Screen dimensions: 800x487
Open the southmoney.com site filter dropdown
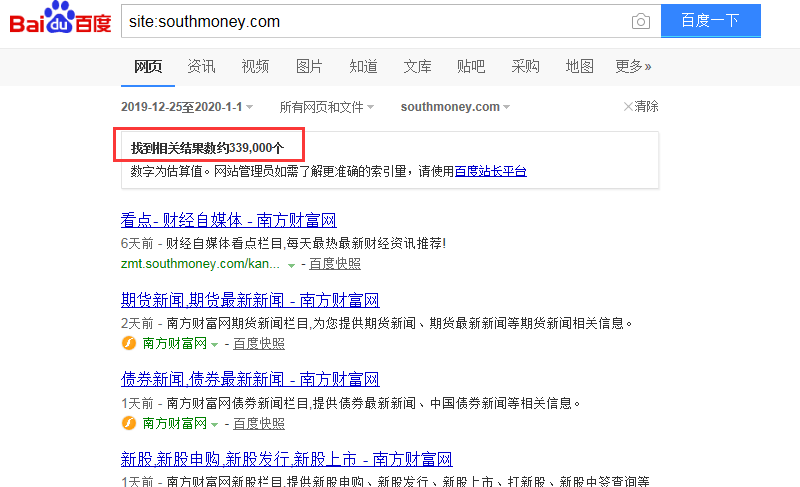pyautogui.click(x=456, y=107)
